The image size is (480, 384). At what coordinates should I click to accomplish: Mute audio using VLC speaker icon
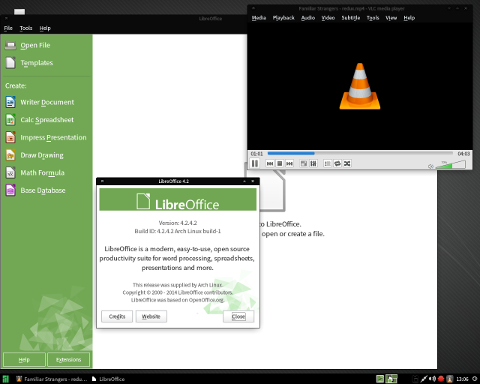click(431, 166)
